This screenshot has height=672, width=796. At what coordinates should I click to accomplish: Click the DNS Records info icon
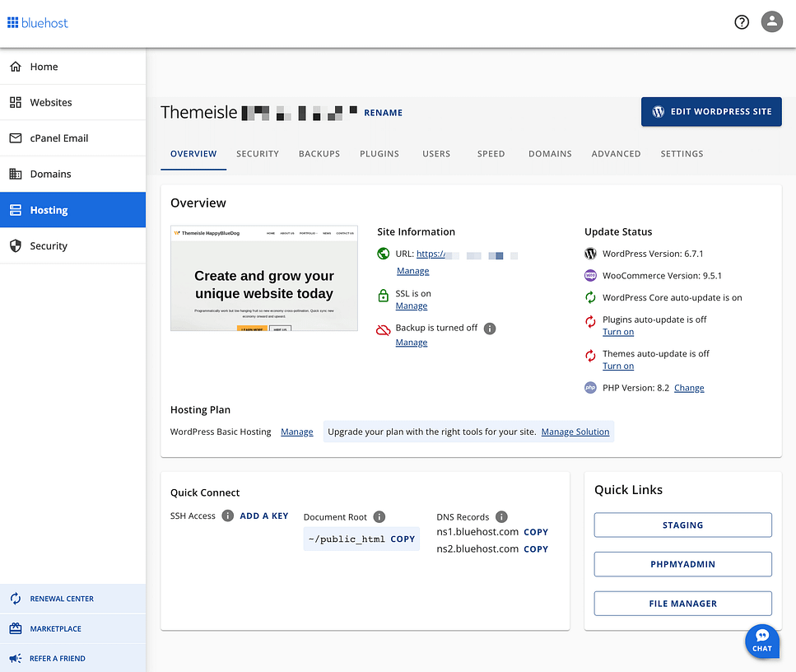502,517
